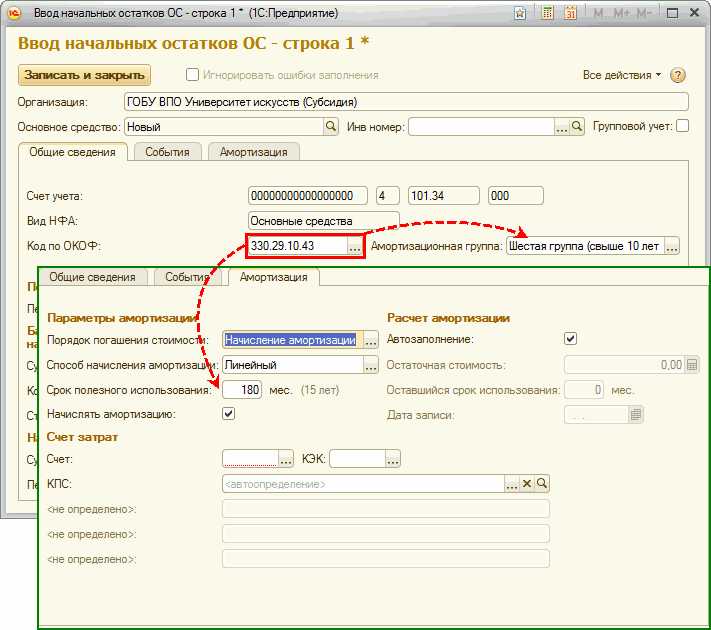The height and width of the screenshot is (630, 711).
Task: Click the Инв номер input field
Action: point(481,127)
